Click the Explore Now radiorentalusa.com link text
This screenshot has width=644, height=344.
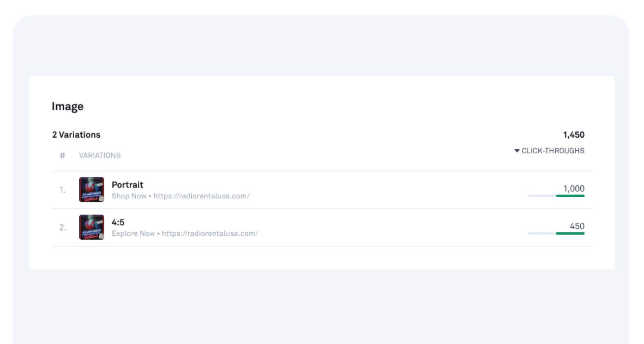(185, 233)
